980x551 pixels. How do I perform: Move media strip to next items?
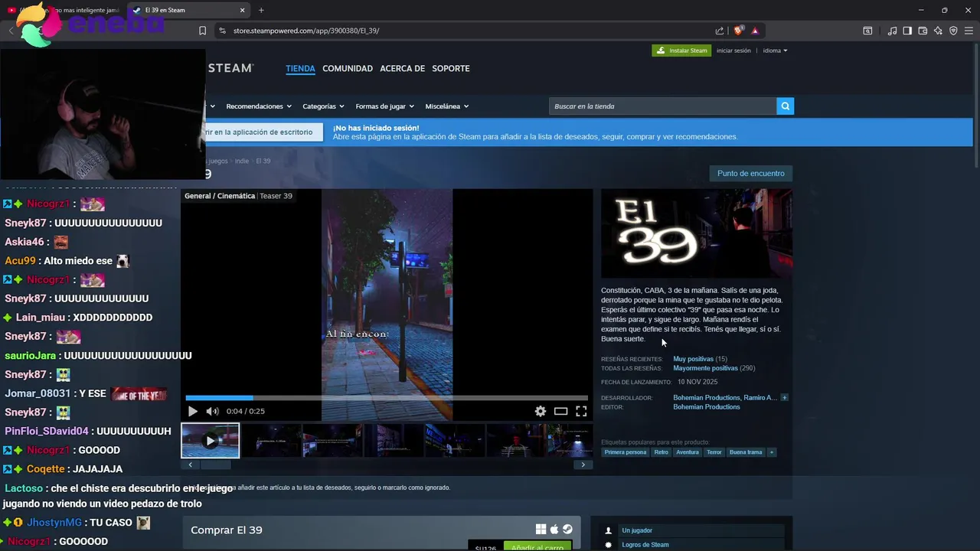(583, 465)
